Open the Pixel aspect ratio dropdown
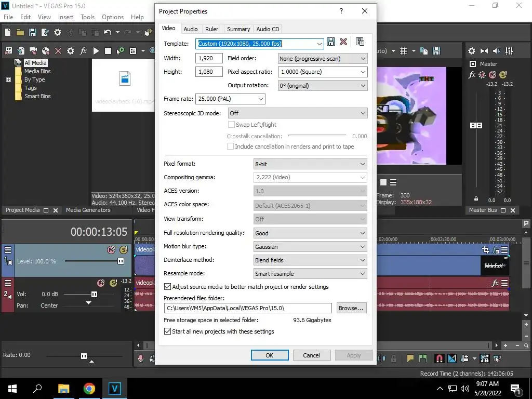 [x=363, y=72]
